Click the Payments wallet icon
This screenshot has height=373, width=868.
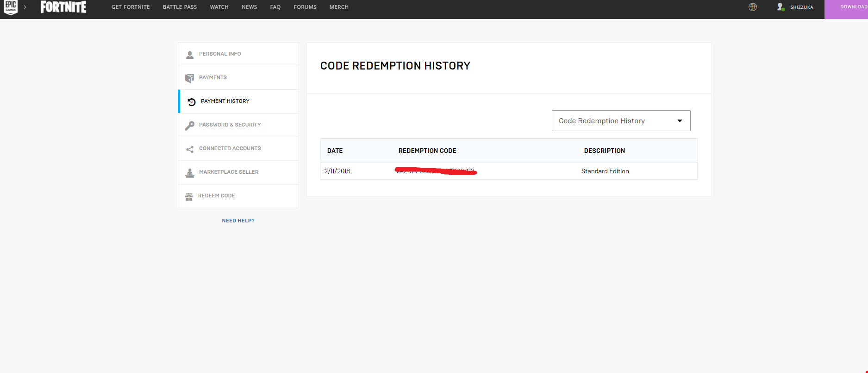(190, 78)
